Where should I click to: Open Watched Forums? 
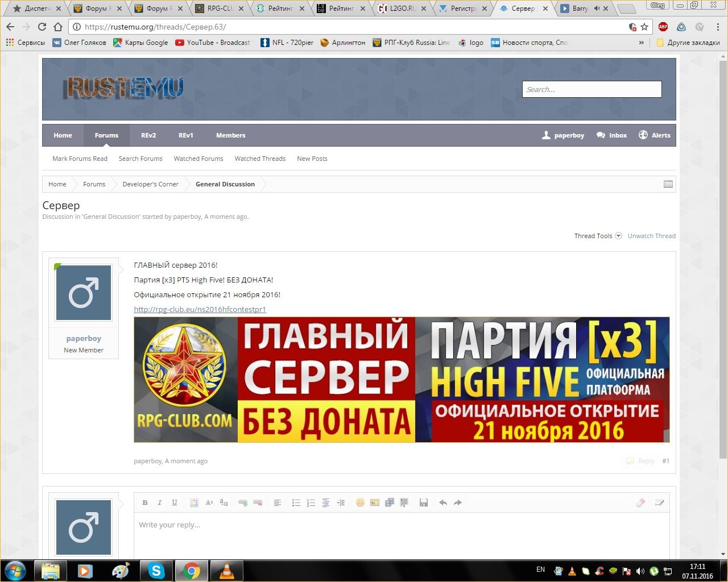pyautogui.click(x=198, y=159)
